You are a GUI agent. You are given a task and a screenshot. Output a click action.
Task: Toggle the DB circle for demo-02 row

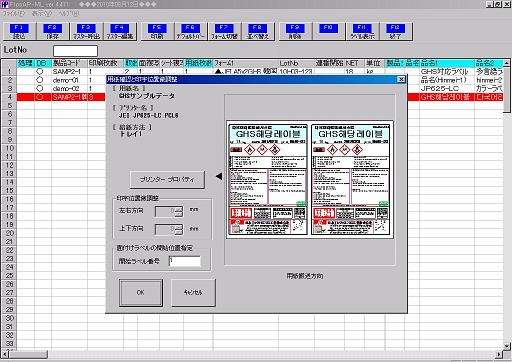click(x=40, y=88)
